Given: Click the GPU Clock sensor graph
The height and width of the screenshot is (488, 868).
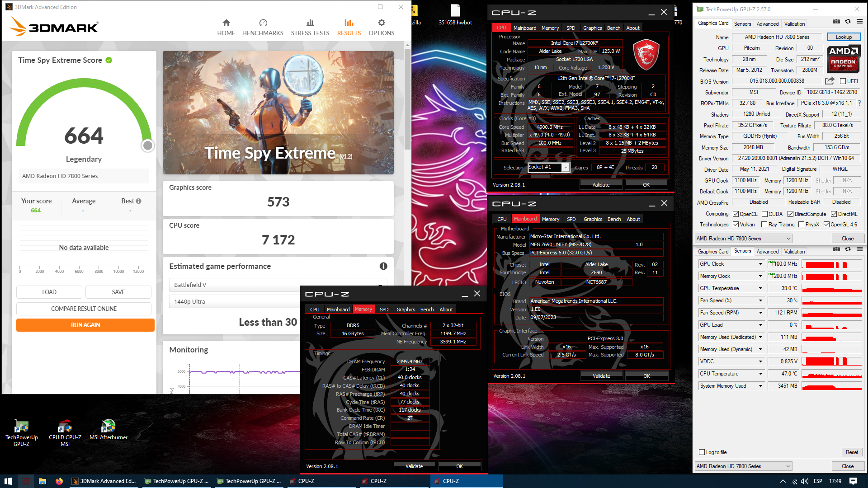Looking at the screenshot, I should 832,264.
